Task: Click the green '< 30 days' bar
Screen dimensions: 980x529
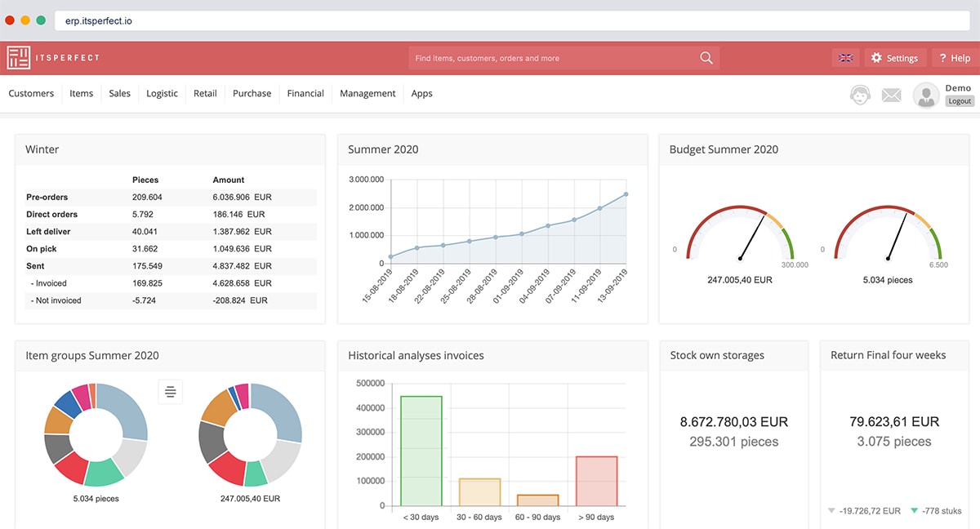Action: click(x=421, y=451)
